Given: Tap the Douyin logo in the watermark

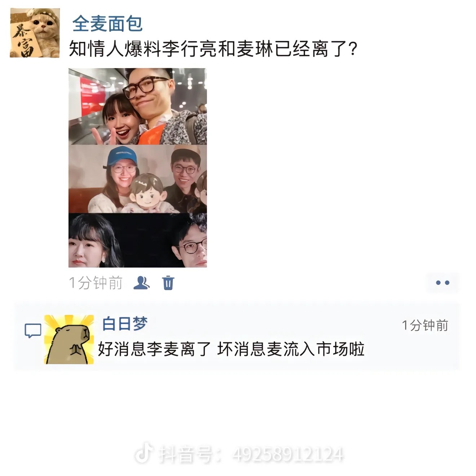Looking at the screenshot, I should [x=144, y=454].
